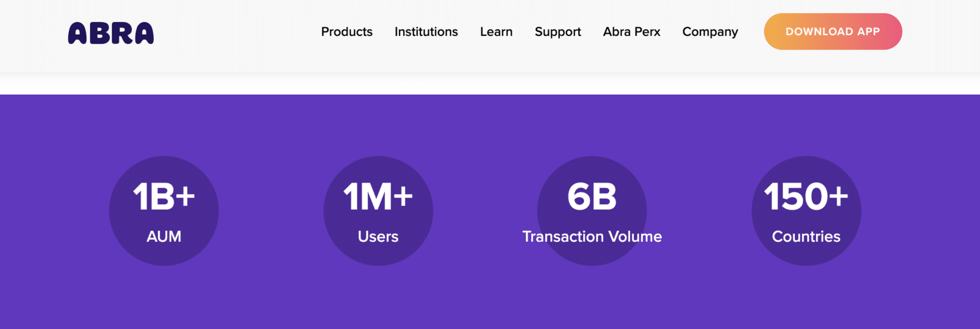Open the Learn menu

click(x=496, y=32)
